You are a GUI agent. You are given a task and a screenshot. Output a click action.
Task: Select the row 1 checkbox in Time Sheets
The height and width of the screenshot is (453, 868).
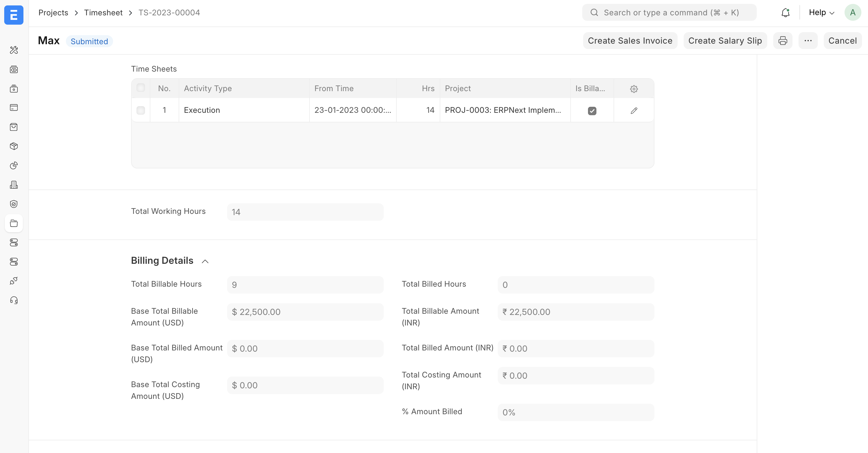(141, 110)
